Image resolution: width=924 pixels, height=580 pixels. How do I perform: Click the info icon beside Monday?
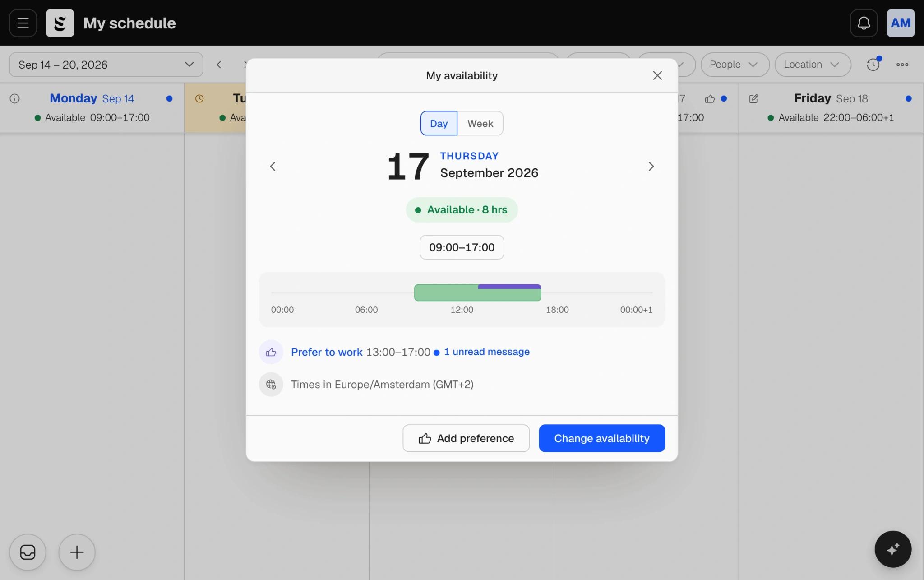(14, 98)
